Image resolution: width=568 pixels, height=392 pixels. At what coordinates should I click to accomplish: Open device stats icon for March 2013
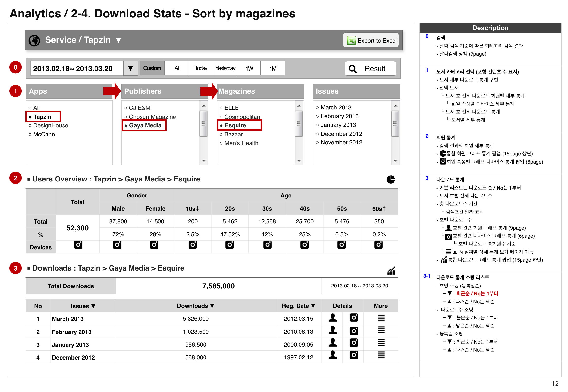tap(354, 318)
